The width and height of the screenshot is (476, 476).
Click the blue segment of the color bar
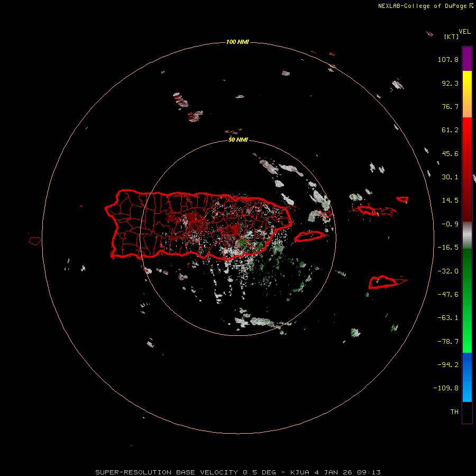(x=467, y=364)
